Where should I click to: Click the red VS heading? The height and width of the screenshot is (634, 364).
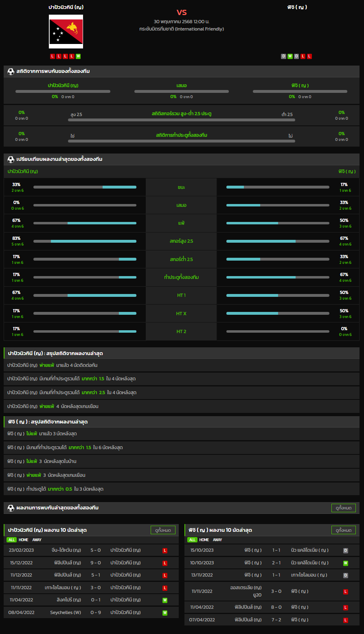coord(182,12)
